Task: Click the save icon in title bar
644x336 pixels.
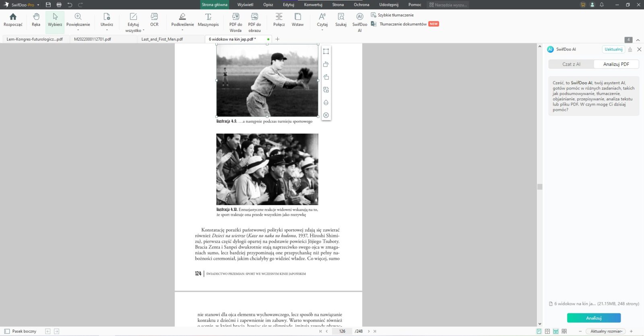Action: 48,5
